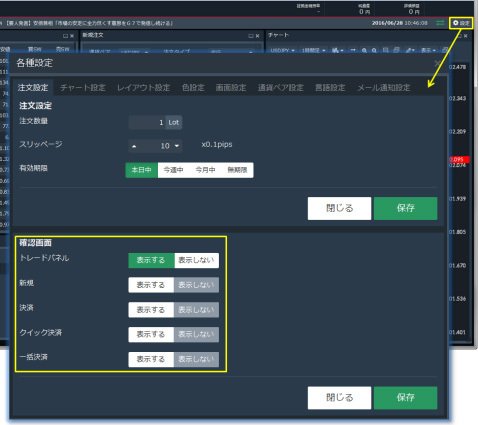Set 新規 confirmation to 表示する
Viewport: 478px width, 425px height.
click(151, 285)
